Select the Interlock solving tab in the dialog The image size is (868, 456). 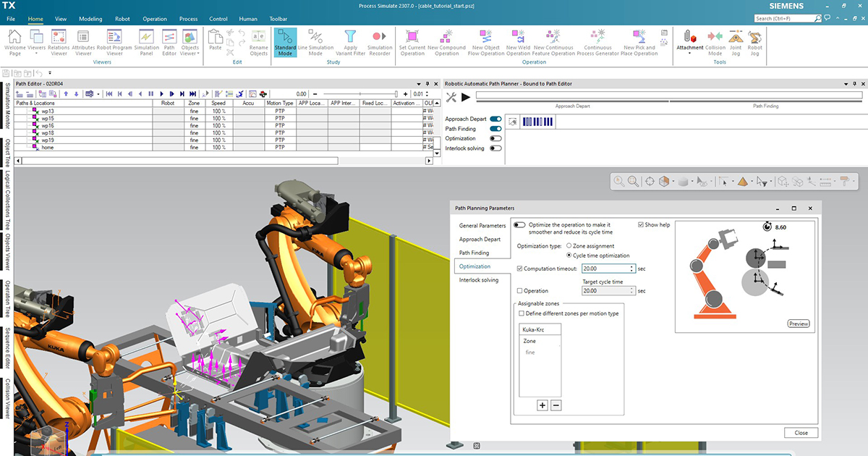click(x=477, y=280)
